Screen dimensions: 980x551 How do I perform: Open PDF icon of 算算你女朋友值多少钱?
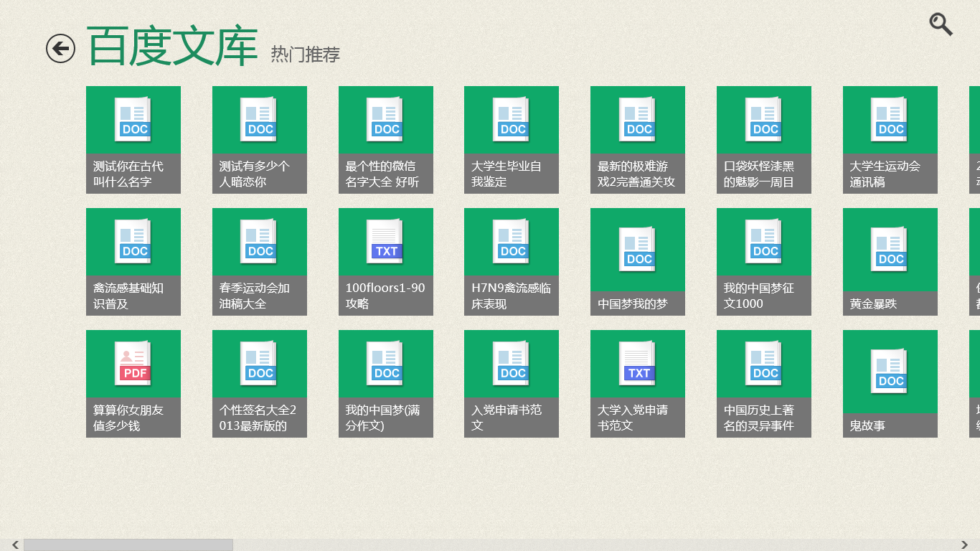133,363
